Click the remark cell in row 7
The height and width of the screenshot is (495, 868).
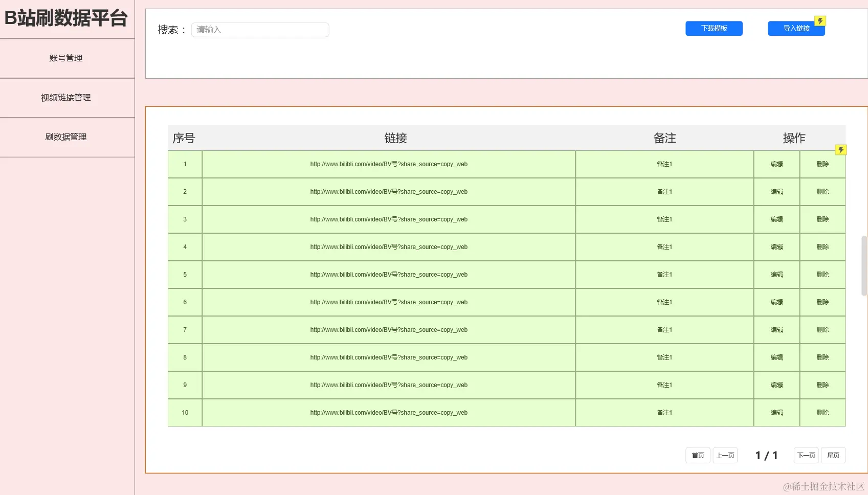[x=664, y=330]
